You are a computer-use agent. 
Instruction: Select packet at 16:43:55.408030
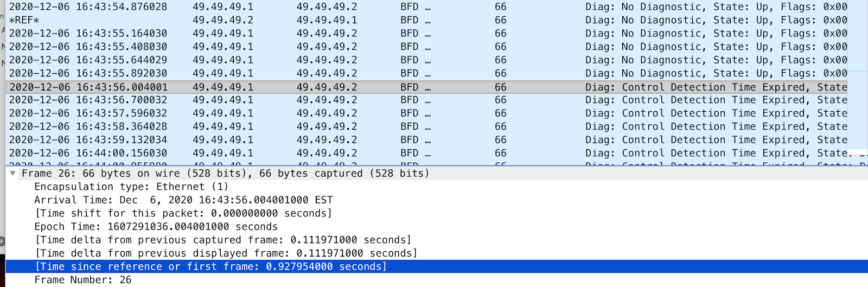426,47
